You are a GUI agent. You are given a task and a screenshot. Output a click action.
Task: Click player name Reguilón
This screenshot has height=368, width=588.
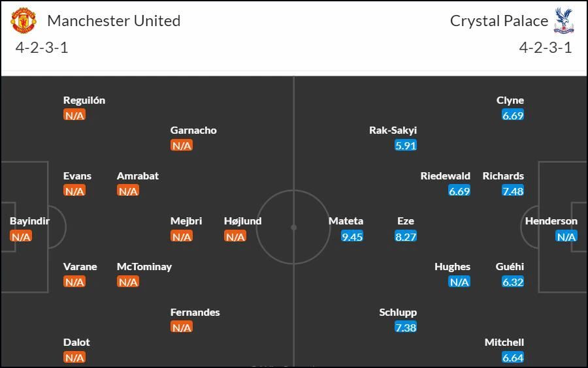coord(84,100)
